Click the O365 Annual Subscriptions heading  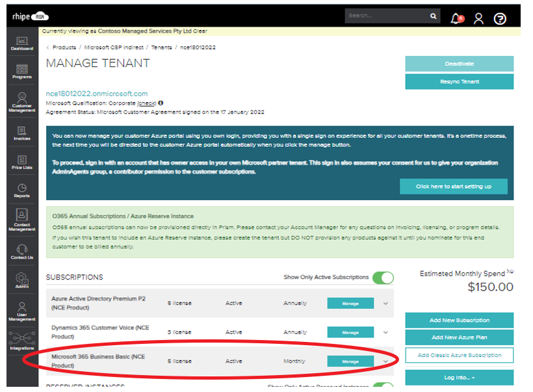click(x=123, y=216)
